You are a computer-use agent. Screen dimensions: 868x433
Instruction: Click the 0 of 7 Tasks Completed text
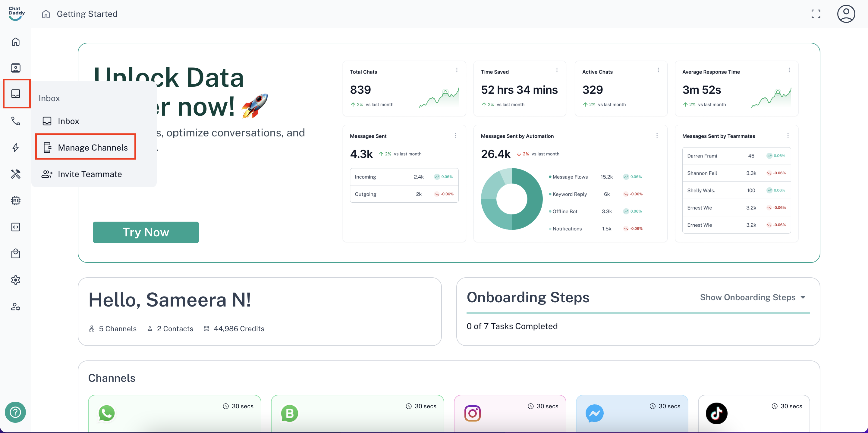512,326
